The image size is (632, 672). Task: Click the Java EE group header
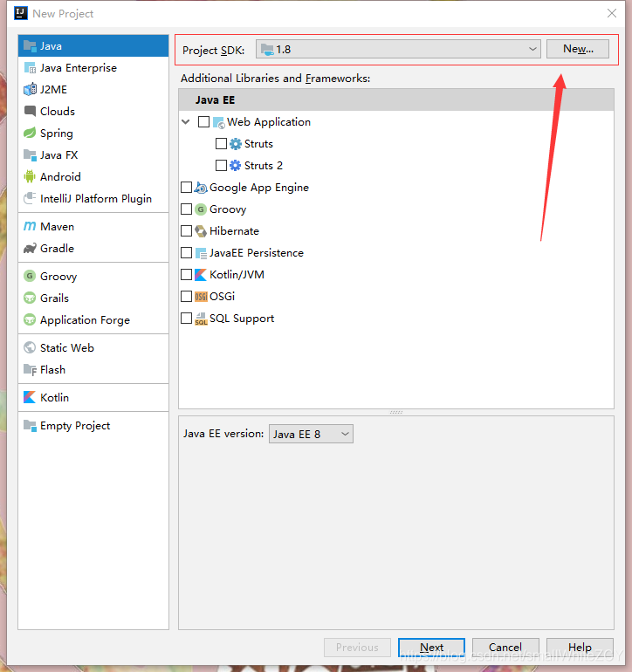396,99
